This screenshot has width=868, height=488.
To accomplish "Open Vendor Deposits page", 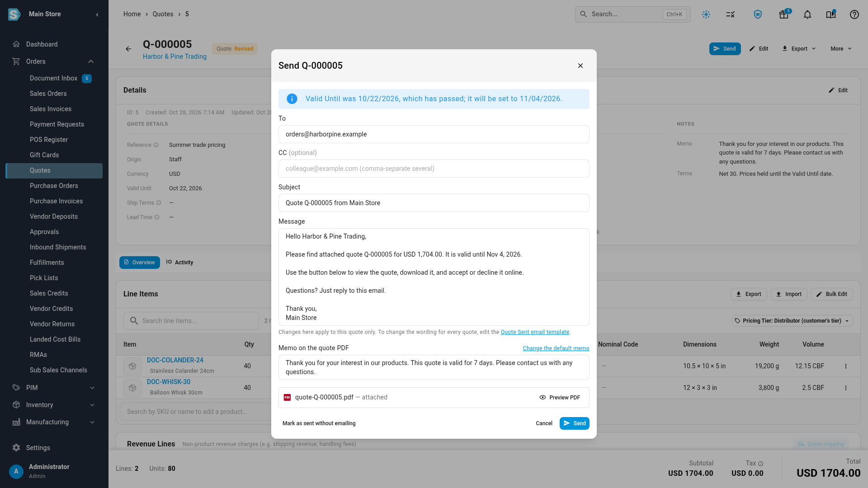I will click(x=54, y=217).
